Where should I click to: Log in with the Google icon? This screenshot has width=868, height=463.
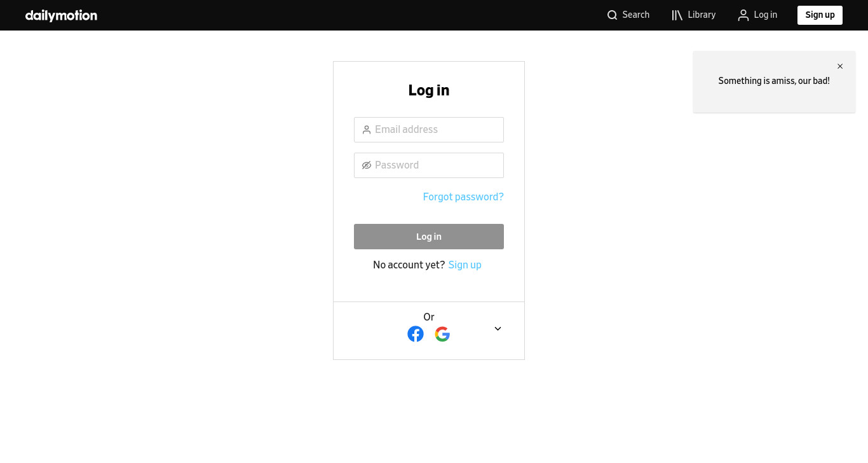442,334
